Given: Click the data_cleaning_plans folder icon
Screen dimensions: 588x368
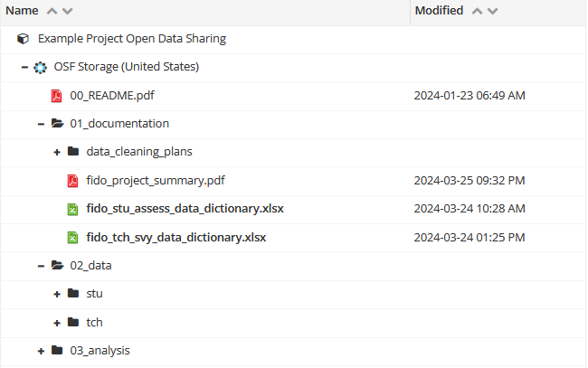Looking at the screenshot, I should 73,151.
